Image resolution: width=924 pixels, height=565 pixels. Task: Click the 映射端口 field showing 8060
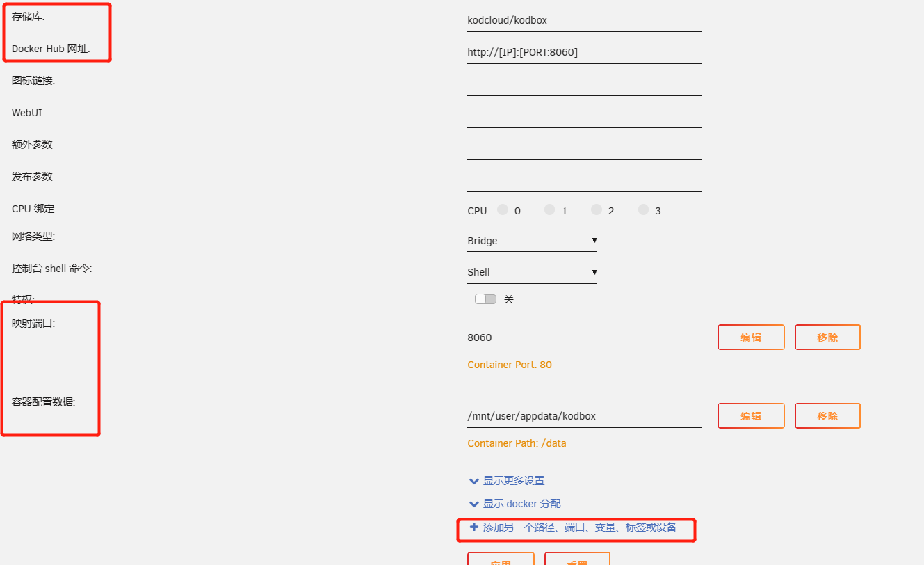pos(584,337)
